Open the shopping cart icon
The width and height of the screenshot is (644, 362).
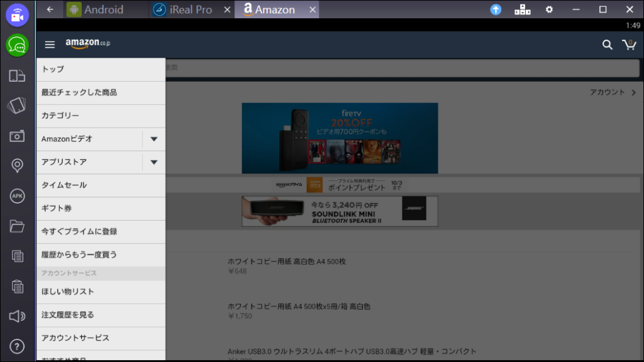(x=628, y=45)
